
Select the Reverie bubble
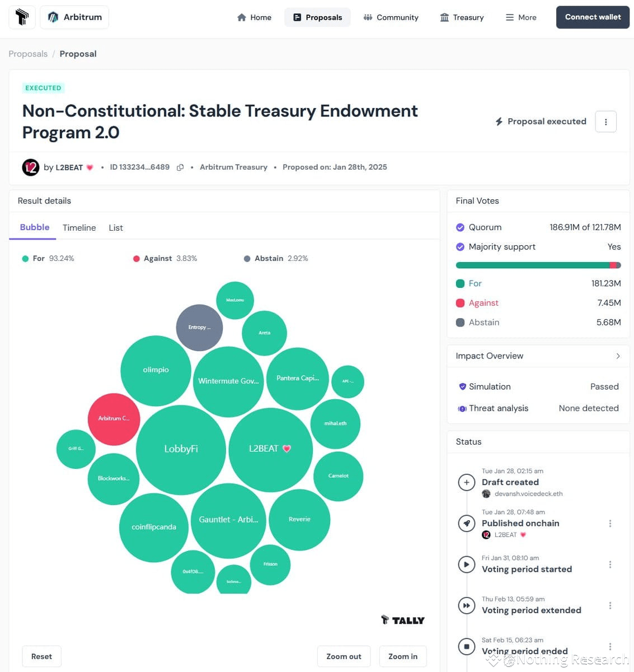tap(299, 520)
